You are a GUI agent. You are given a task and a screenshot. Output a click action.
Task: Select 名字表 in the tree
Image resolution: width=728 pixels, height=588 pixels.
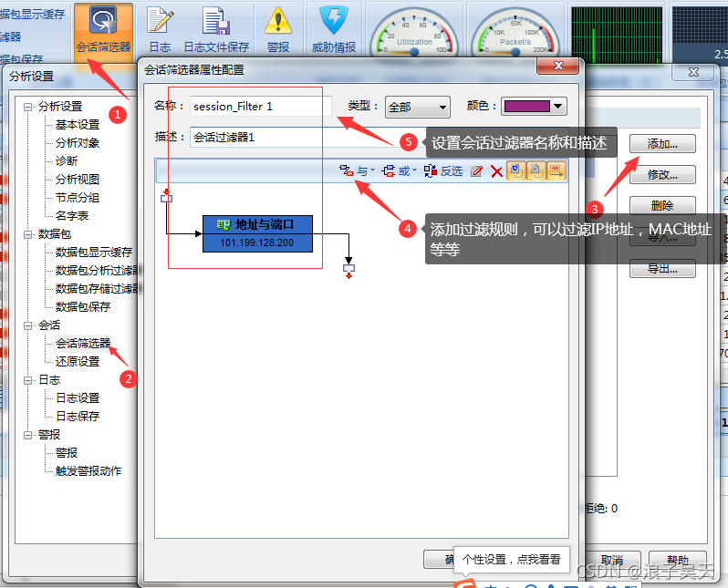click(72, 216)
